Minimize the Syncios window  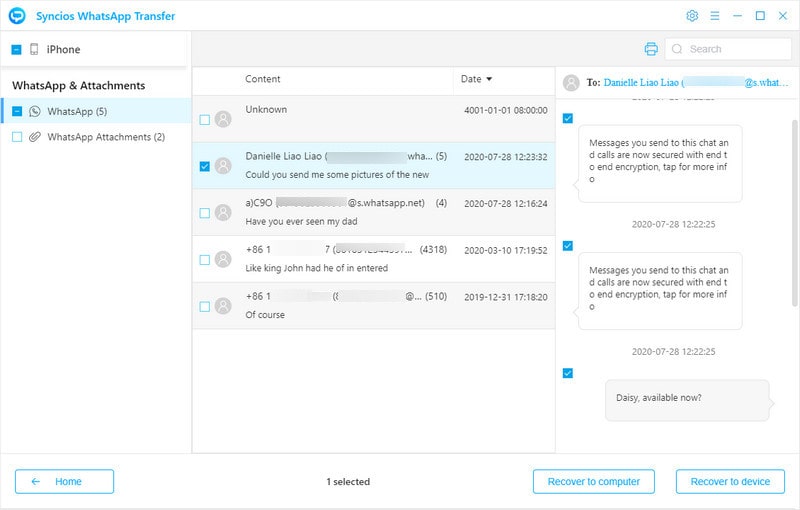[x=737, y=16]
